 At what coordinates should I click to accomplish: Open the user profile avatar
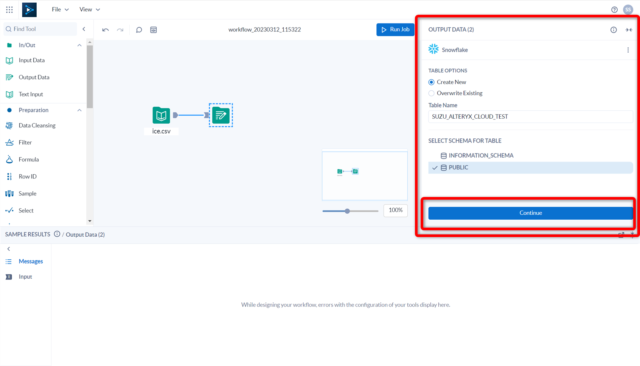click(x=628, y=9)
